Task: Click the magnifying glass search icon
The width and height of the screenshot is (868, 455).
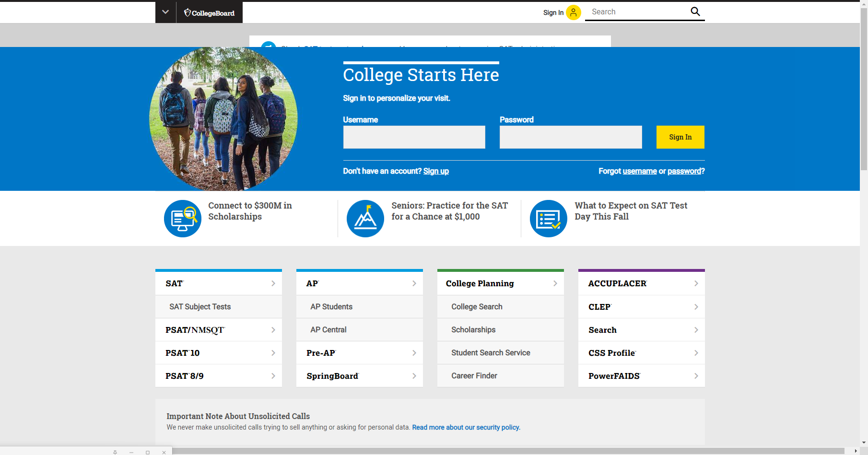Action: 695,12
